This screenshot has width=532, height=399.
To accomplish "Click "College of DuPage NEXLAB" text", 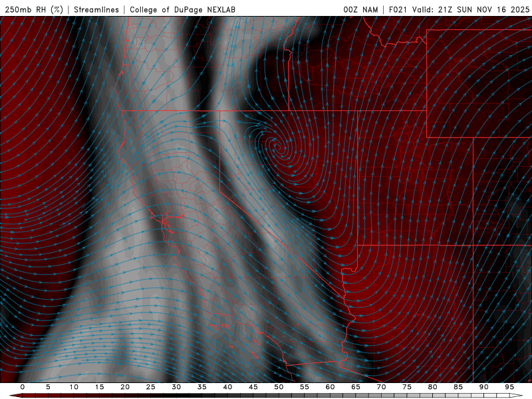I will (182, 9).
